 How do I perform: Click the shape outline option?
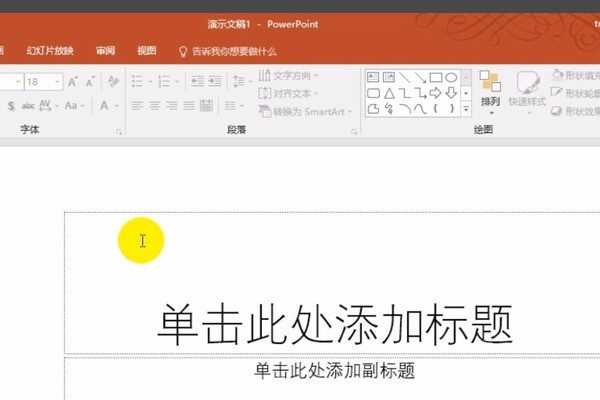click(576, 93)
